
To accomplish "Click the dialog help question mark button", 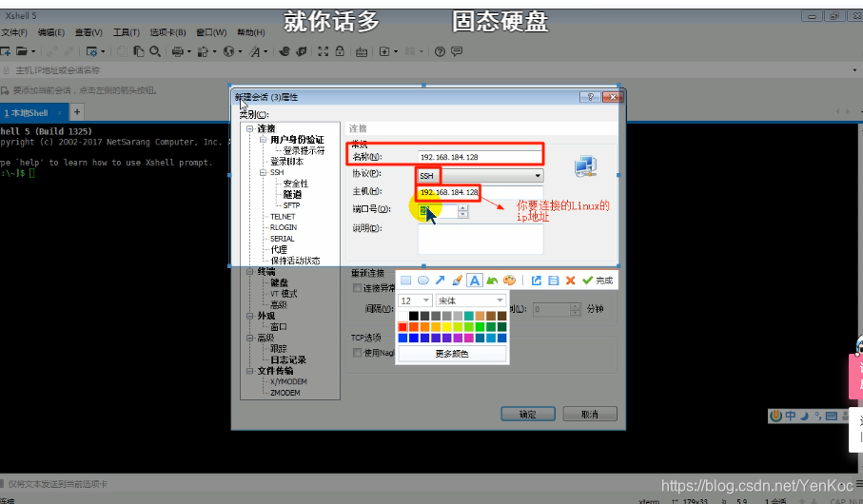I will (x=590, y=97).
